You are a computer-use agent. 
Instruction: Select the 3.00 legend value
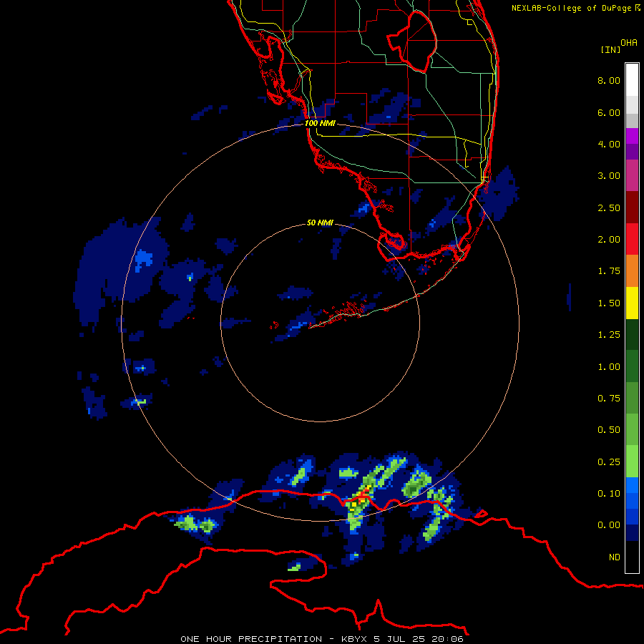(609, 176)
